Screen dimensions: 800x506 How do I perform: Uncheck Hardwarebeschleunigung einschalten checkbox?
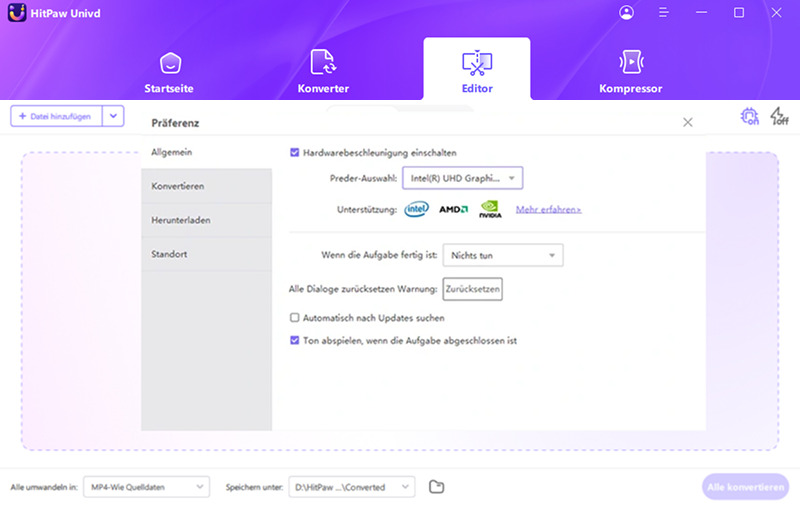[x=295, y=153]
